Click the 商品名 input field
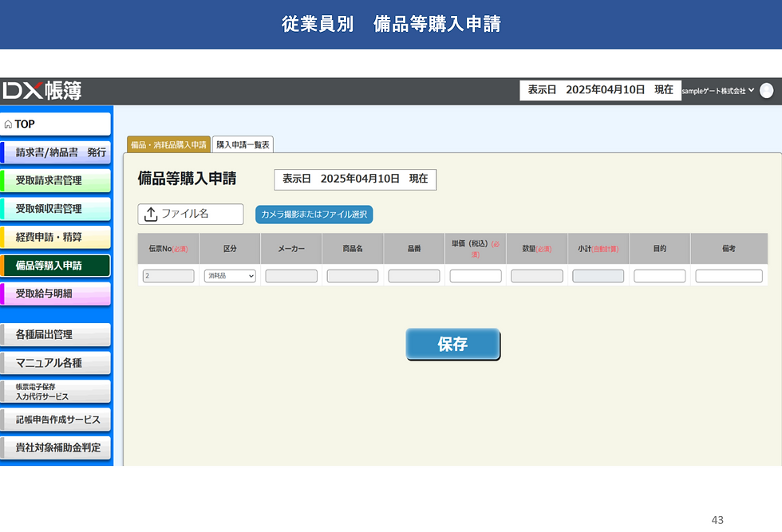The image size is (782, 532). pyautogui.click(x=353, y=276)
